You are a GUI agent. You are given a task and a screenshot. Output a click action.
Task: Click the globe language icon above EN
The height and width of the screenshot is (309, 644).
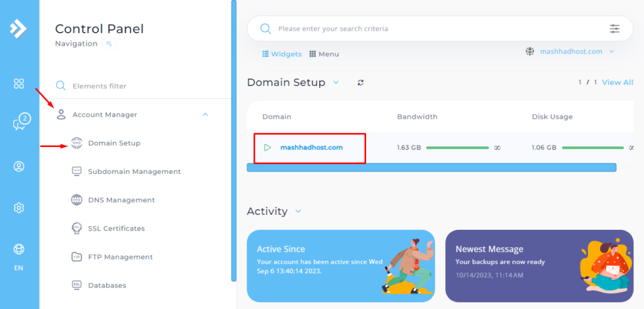pyautogui.click(x=19, y=249)
